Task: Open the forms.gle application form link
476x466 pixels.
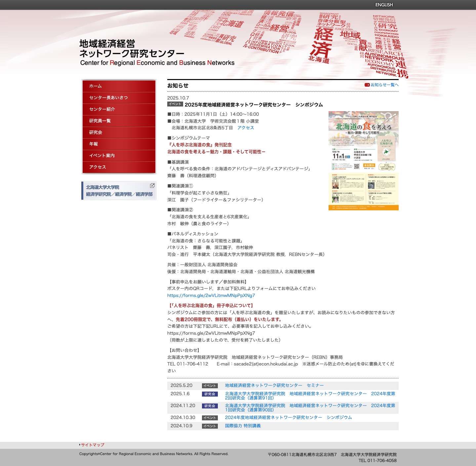Action: (211, 295)
